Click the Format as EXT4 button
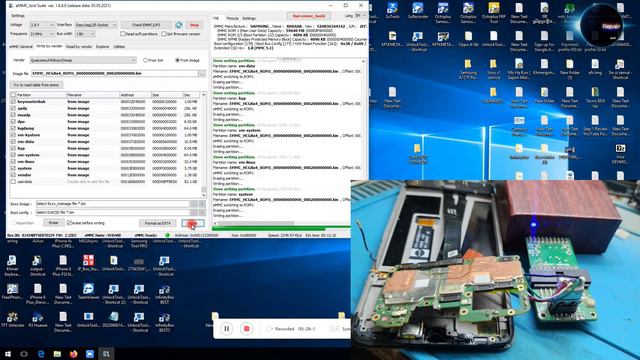This screenshot has width=640, height=360. click(158, 223)
